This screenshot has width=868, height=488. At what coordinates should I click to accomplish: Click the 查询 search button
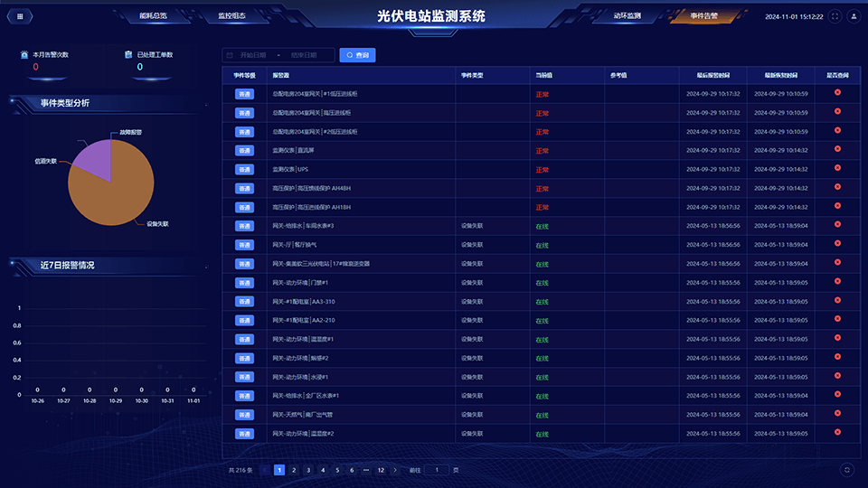(357, 55)
